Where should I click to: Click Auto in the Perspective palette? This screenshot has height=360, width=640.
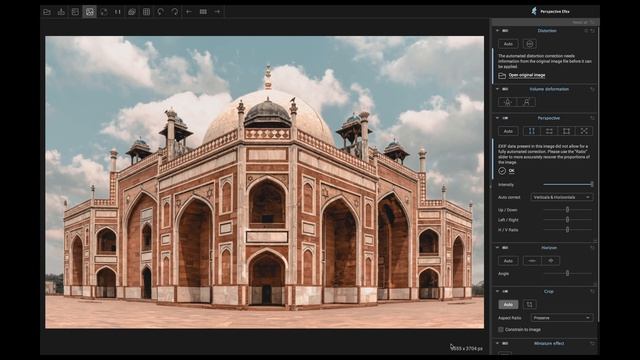tap(508, 131)
